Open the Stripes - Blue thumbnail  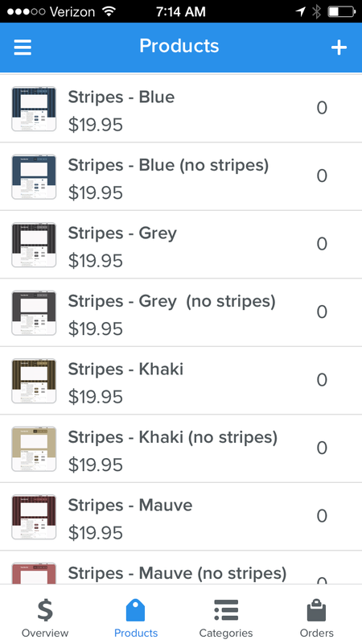[x=34, y=109]
